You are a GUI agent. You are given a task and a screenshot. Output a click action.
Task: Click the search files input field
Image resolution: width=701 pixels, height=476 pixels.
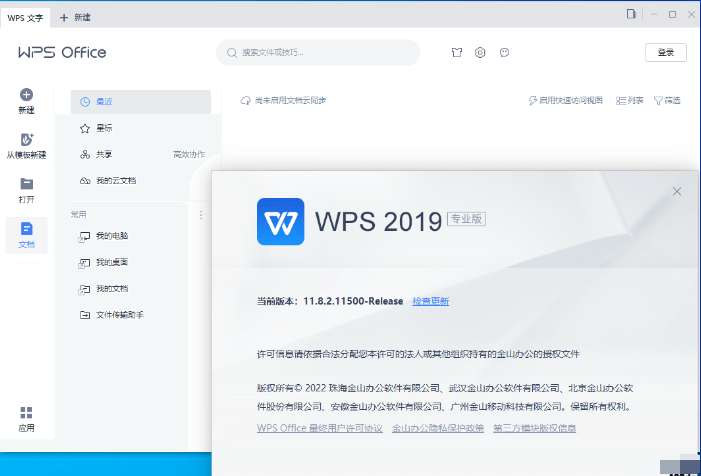(x=318, y=53)
